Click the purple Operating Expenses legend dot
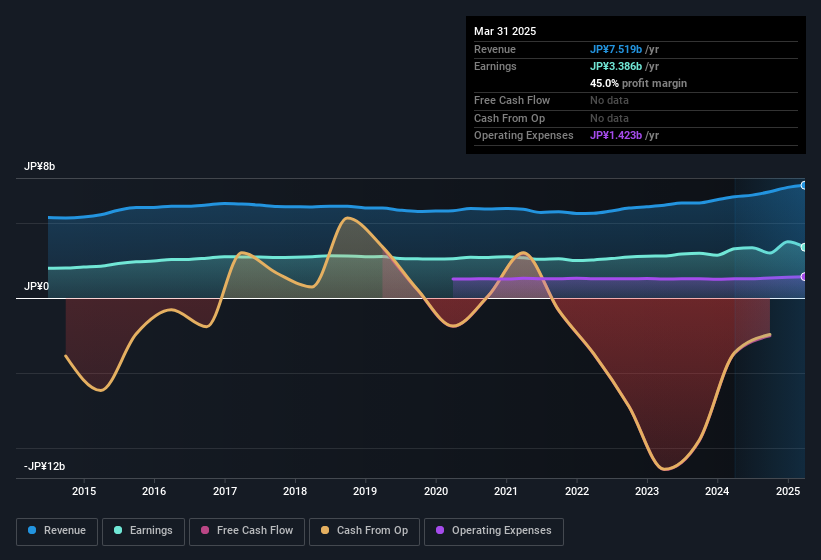Image resolution: width=821 pixels, height=560 pixels. (x=440, y=530)
